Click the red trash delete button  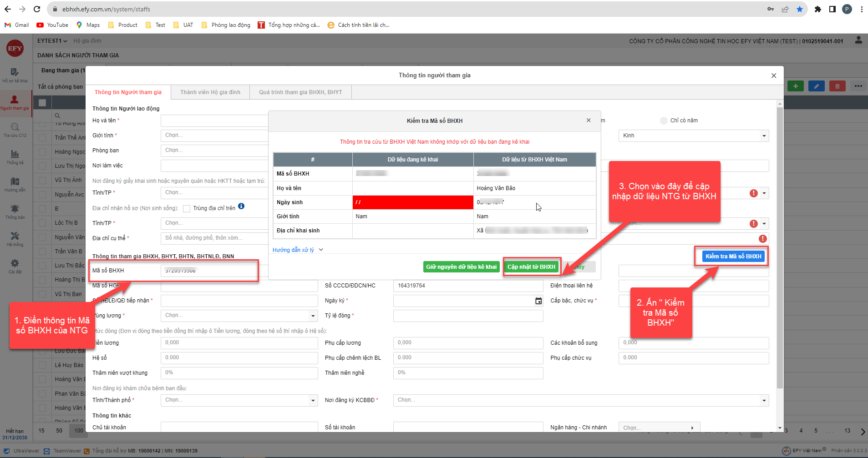tap(837, 86)
